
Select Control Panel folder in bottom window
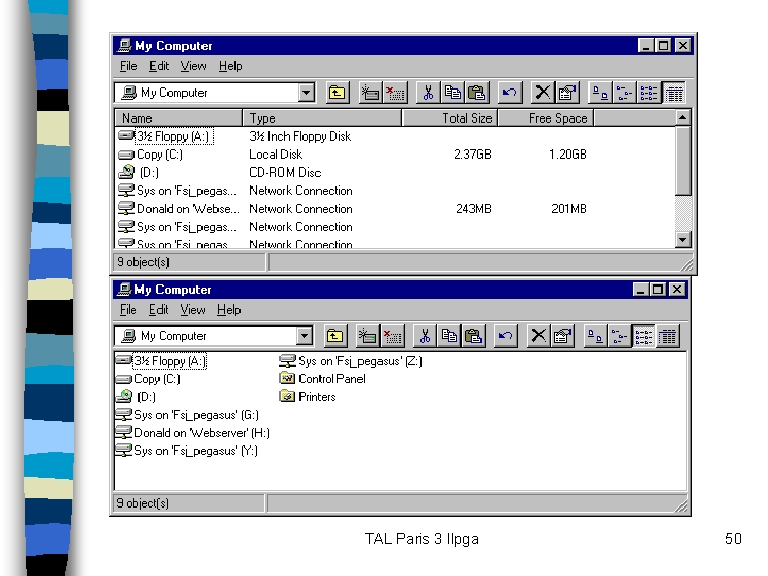pyautogui.click(x=331, y=379)
